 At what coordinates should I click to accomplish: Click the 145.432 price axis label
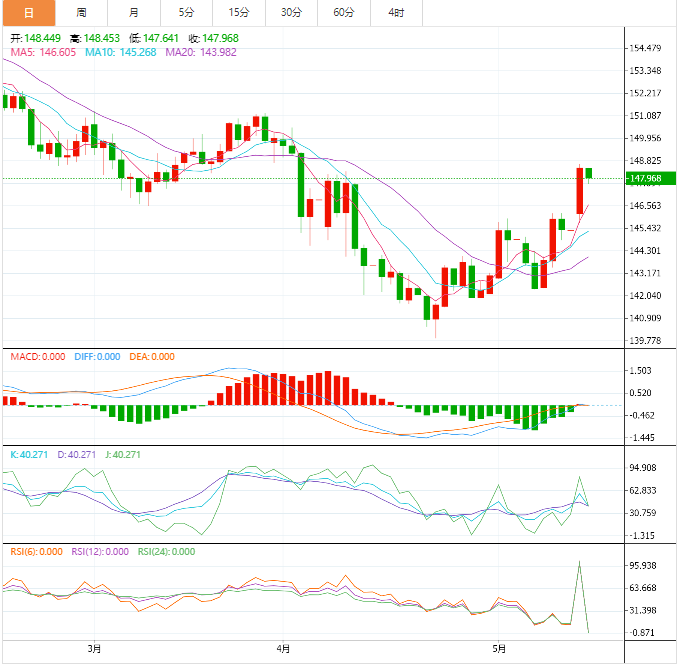pyautogui.click(x=645, y=228)
